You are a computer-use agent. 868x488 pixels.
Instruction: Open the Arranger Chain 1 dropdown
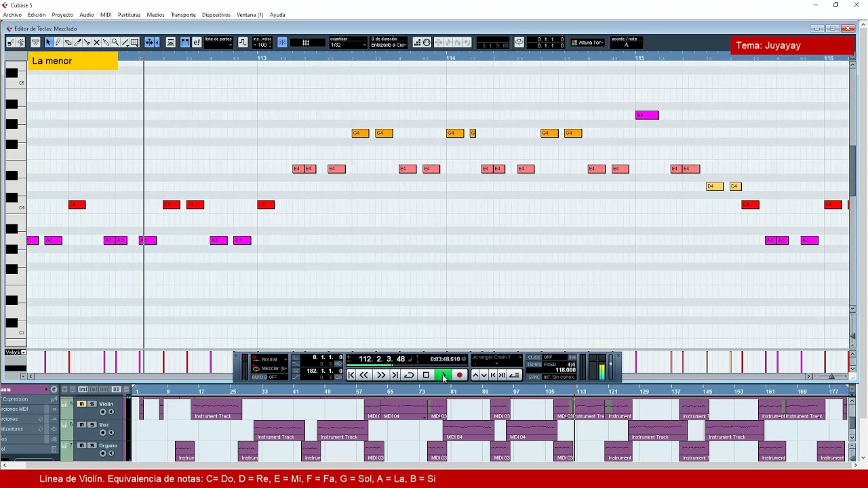497,357
